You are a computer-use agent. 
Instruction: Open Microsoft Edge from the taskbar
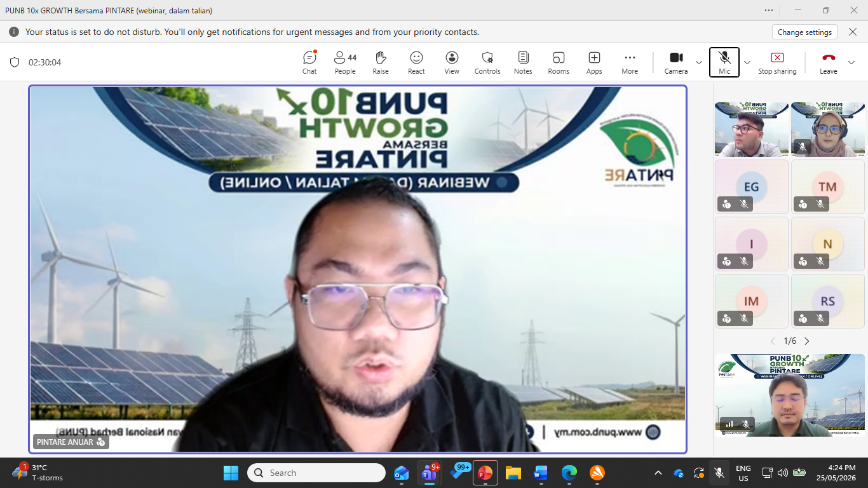(x=569, y=473)
